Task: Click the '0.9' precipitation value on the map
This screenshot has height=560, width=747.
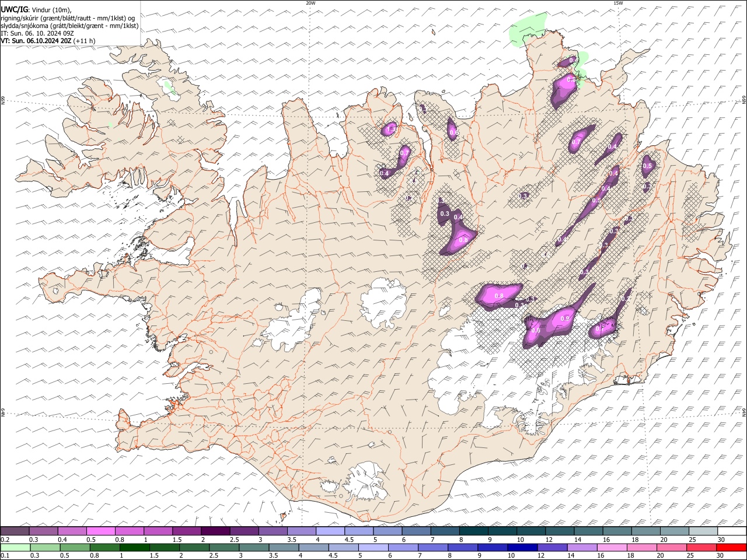Action: [564, 319]
